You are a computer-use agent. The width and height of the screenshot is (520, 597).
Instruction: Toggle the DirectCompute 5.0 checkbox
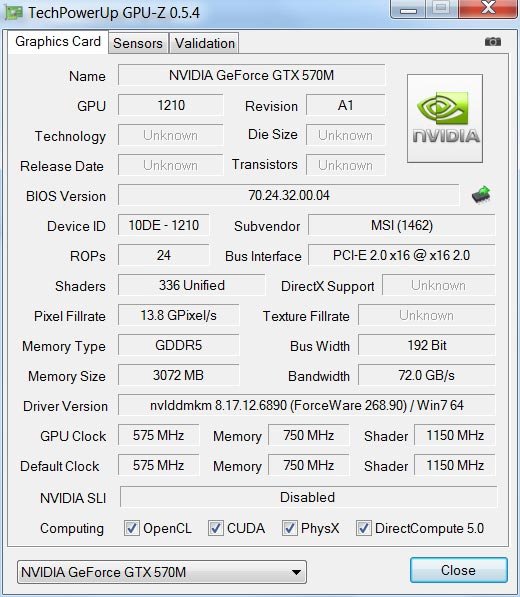click(x=364, y=528)
